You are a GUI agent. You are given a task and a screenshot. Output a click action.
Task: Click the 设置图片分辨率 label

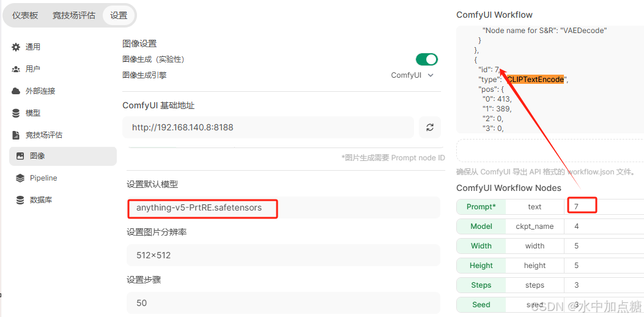[157, 233]
